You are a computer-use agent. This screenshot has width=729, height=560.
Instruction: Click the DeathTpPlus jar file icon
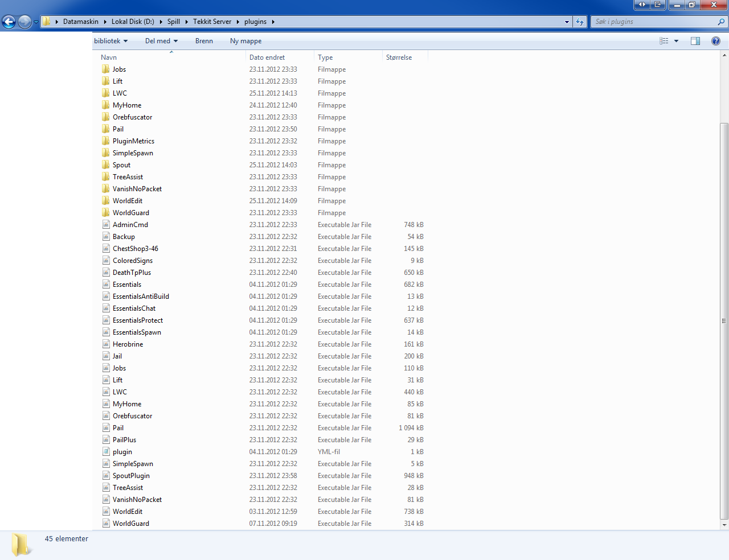[x=106, y=272]
